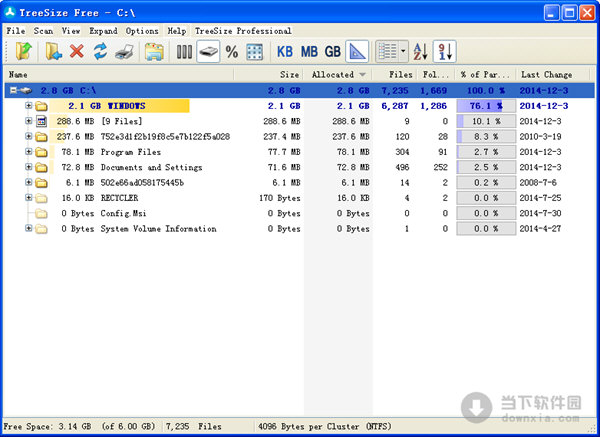Switch size units to KB
Image resolution: width=600 pixels, height=437 pixels.
[285, 51]
